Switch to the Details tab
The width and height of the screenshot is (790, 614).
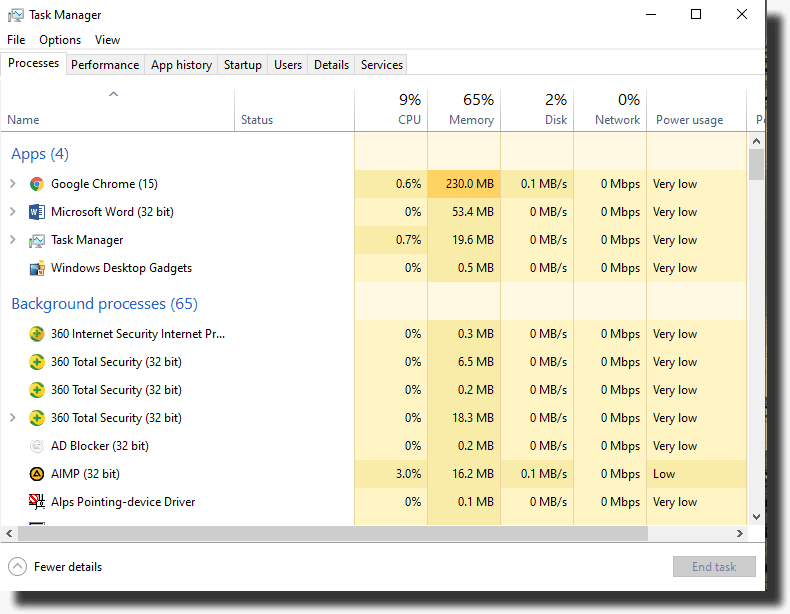332,65
